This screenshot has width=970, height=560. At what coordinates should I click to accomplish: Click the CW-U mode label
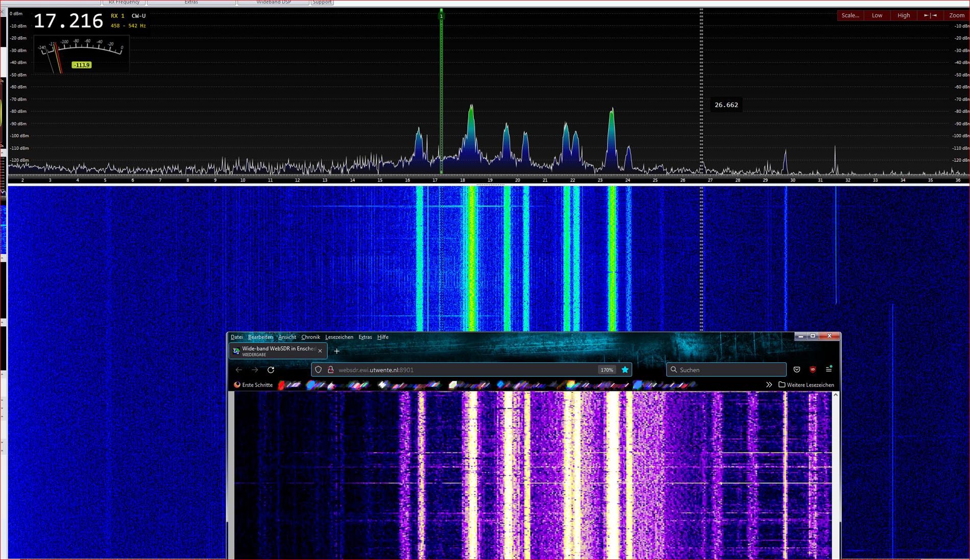tap(139, 16)
